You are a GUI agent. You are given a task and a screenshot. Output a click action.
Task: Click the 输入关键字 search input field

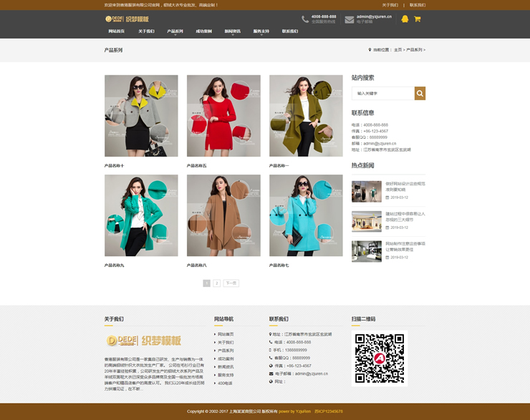[383, 93]
